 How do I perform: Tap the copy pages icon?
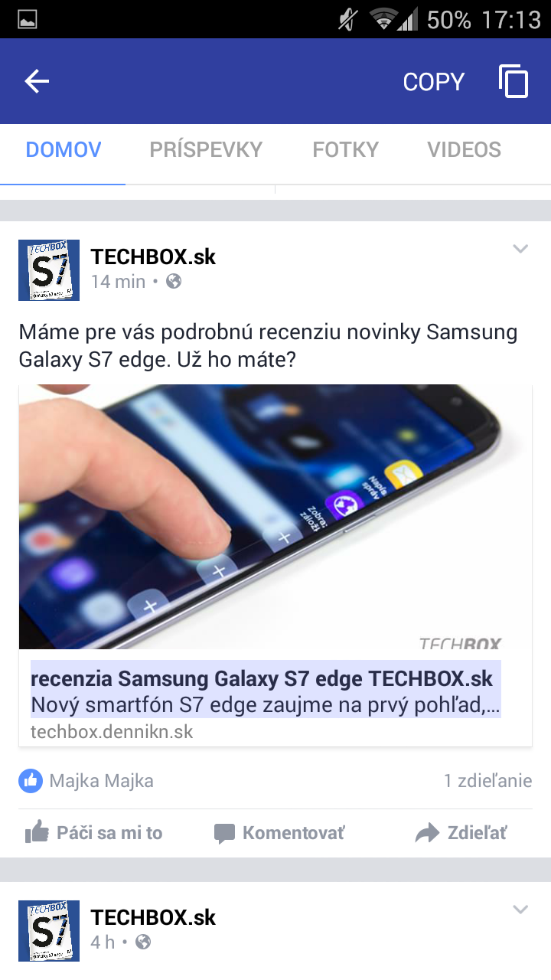tap(514, 81)
